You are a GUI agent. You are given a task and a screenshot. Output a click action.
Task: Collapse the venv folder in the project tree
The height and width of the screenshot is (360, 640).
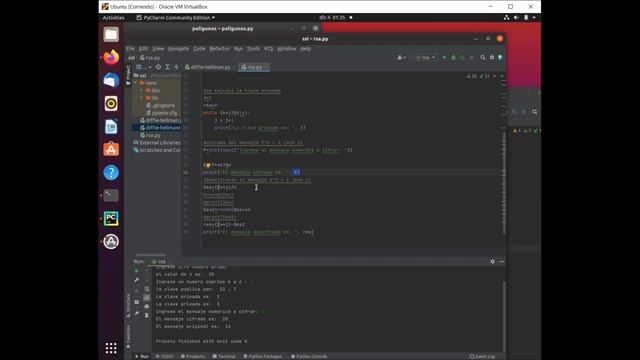(x=136, y=83)
